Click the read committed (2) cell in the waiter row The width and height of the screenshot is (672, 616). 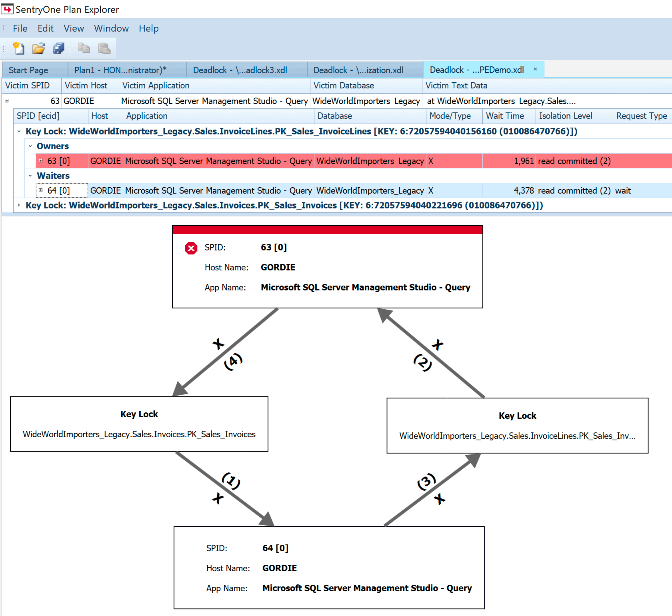(574, 190)
